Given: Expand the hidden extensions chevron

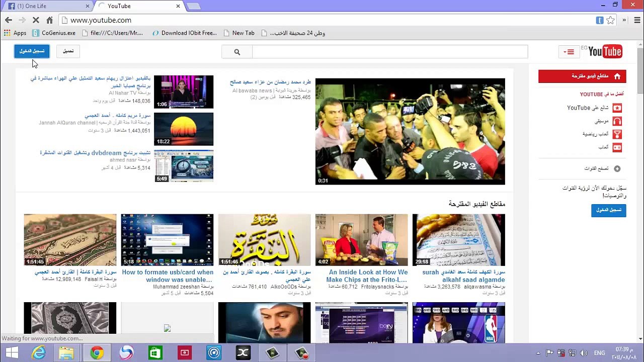Looking at the screenshot, I should pos(624,20).
